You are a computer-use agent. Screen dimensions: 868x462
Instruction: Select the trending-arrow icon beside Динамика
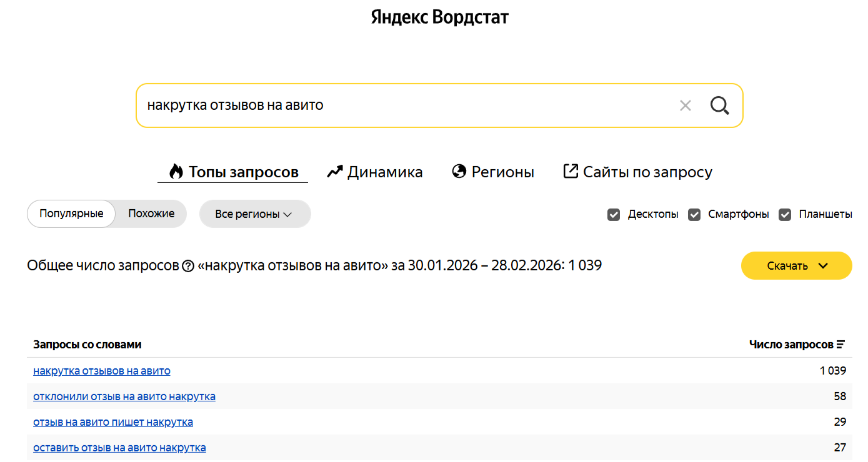point(334,170)
